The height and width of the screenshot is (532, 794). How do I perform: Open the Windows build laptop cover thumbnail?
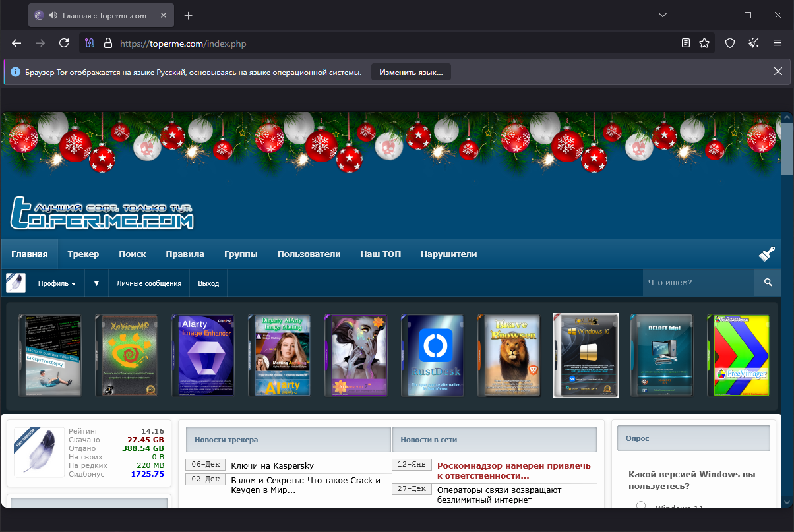(49, 355)
